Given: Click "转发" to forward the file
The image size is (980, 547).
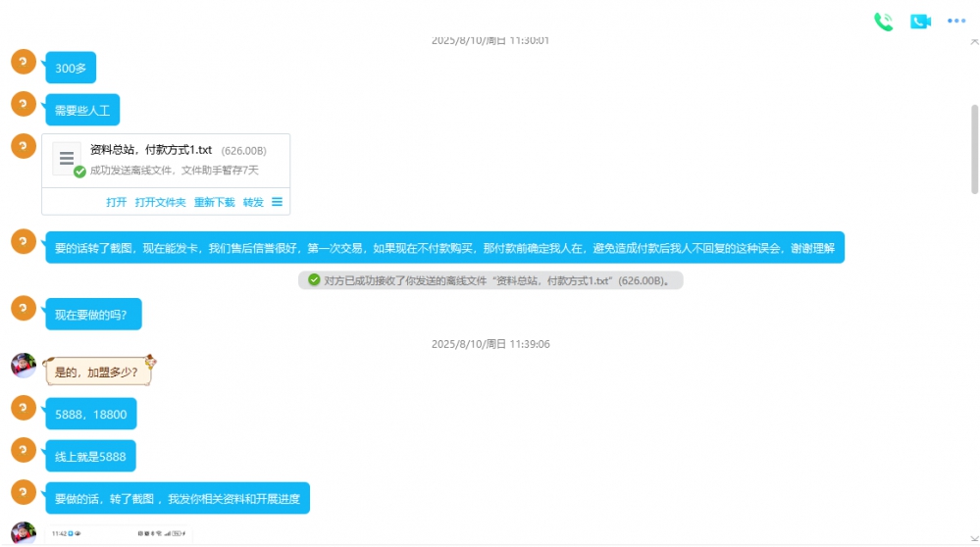Looking at the screenshot, I should 253,202.
